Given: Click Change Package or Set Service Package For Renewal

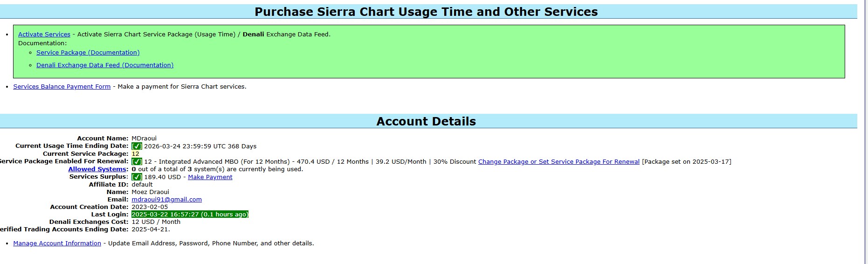Looking at the screenshot, I should click(558, 162).
